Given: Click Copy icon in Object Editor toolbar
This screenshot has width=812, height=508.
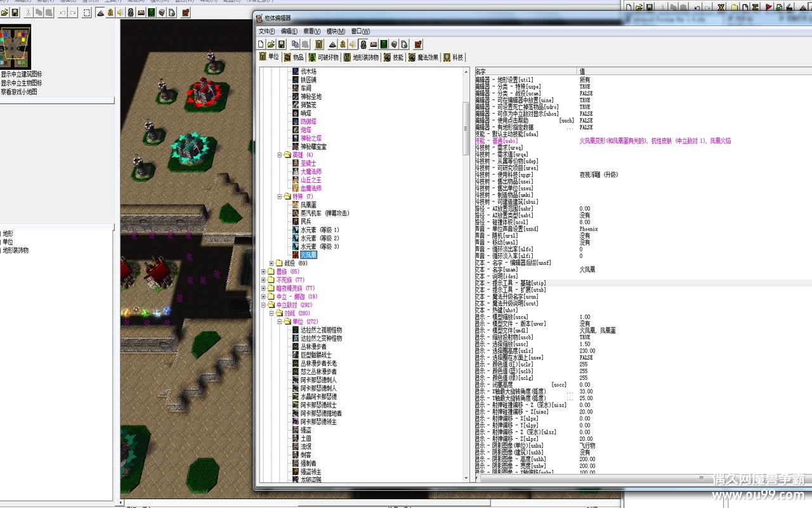Looking at the screenshot, I should pyautogui.click(x=295, y=44).
